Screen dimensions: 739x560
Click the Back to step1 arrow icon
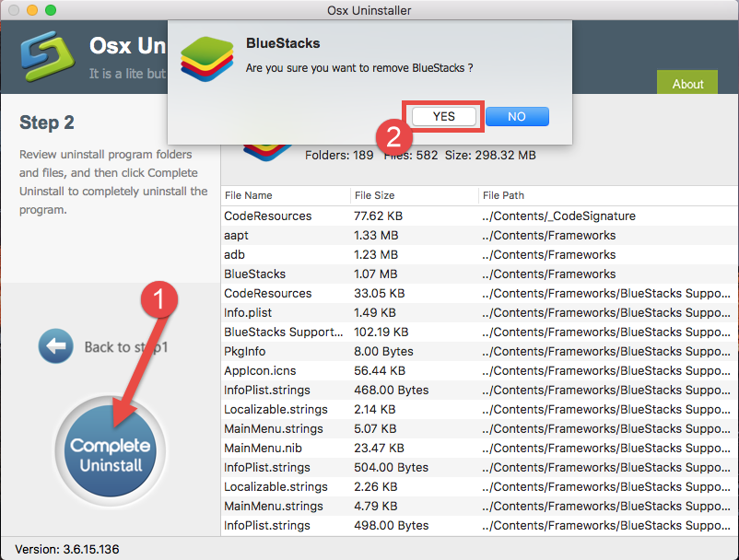tap(54, 345)
